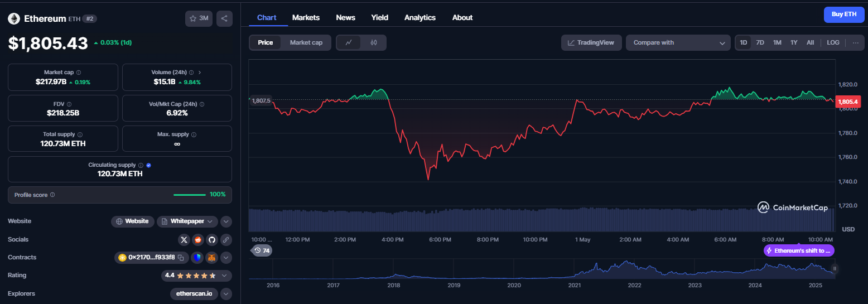868x304 pixels.
Task: Click the 6.92% Vol/Mkt Cap value
Action: (177, 113)
